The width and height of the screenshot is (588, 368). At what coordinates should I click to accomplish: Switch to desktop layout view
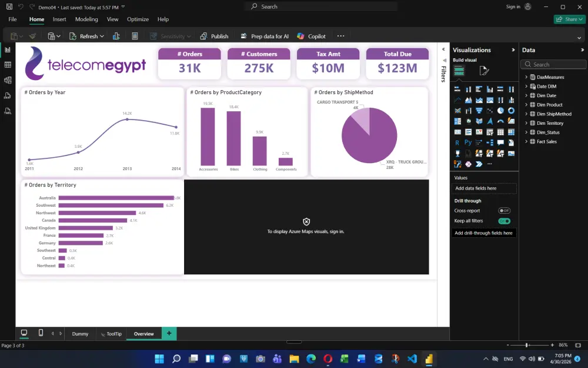click(x=24, y=333)
